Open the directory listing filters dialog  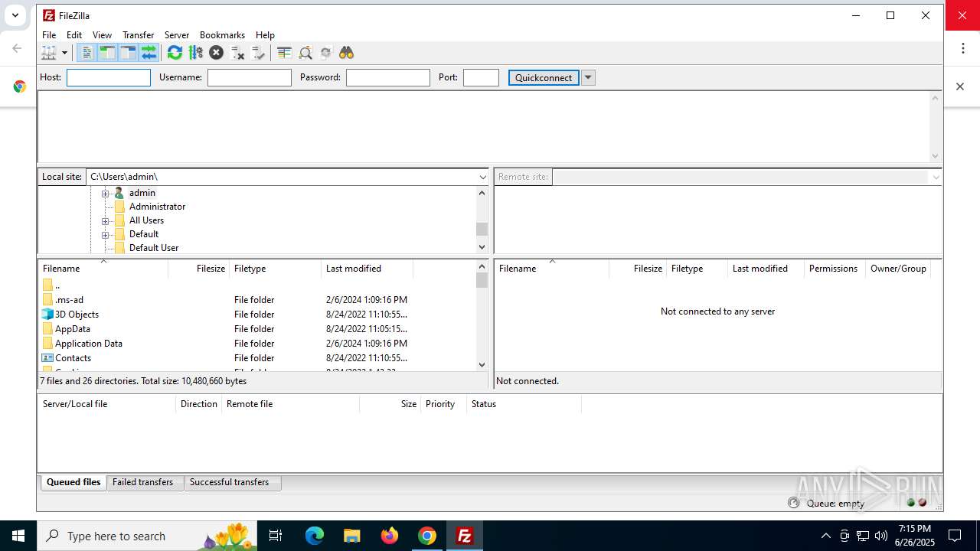coord(284,53)
